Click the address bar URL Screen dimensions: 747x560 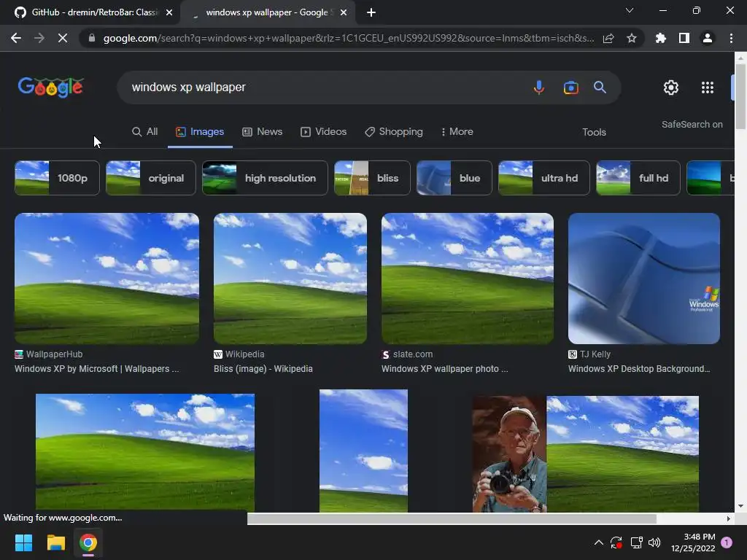pos(348,38)
